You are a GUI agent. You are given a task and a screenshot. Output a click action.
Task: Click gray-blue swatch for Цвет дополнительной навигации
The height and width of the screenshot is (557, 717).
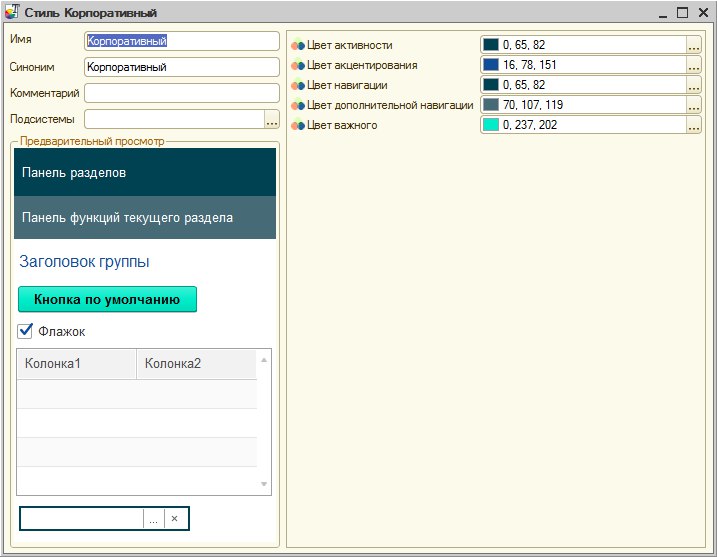coord(491,105)
